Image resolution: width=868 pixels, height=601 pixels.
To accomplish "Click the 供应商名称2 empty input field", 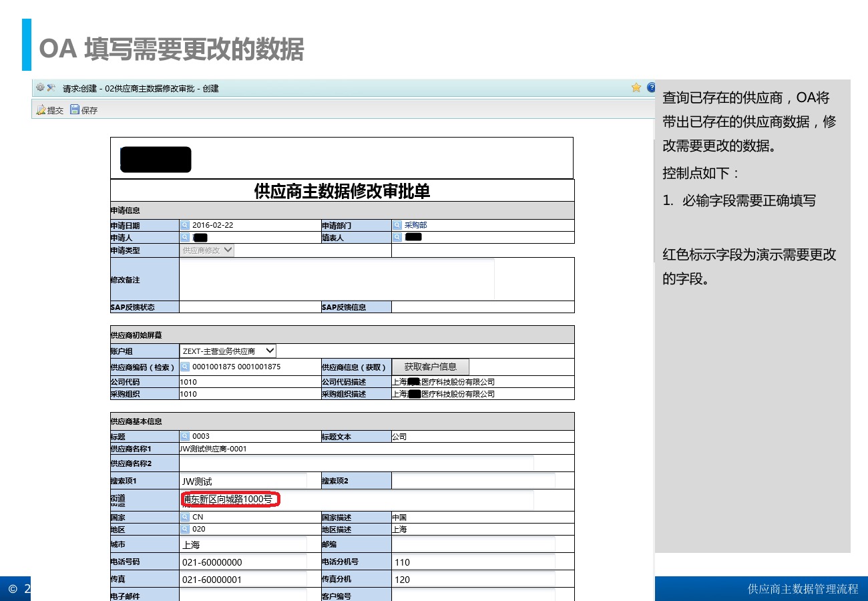I will coord(357,463).
